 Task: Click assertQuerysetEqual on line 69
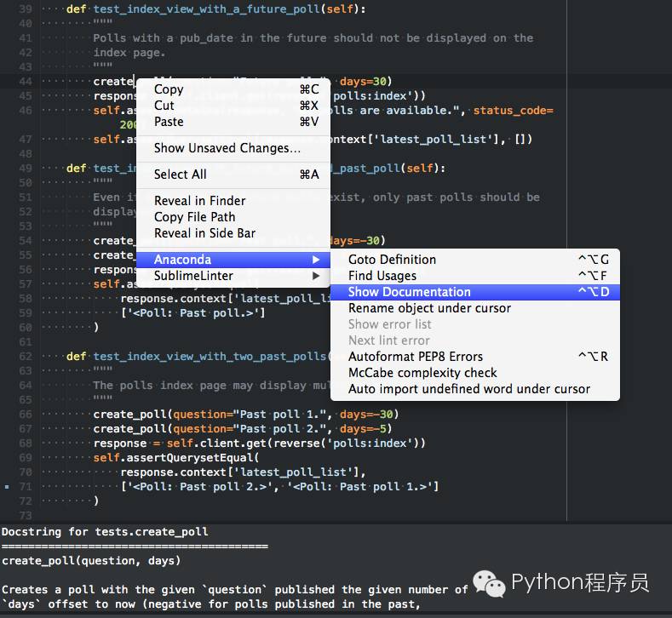pos(189,458)
